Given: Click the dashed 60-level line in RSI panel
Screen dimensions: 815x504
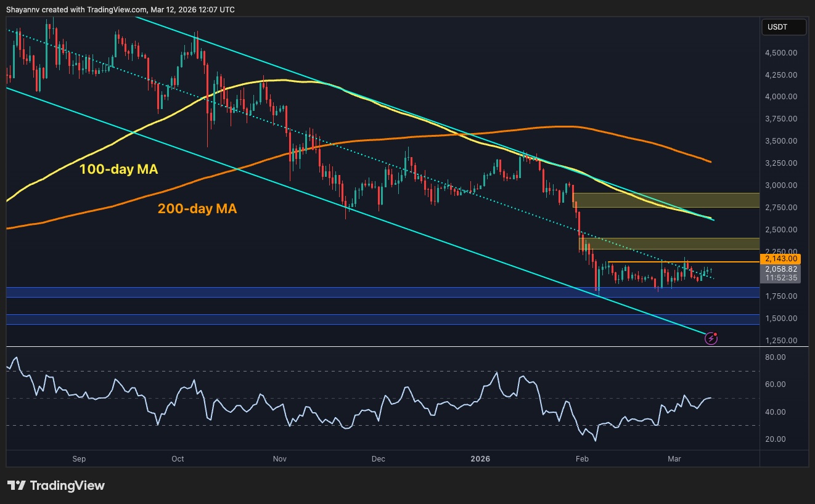Looking at the screenshot, I should click(370, 372).
